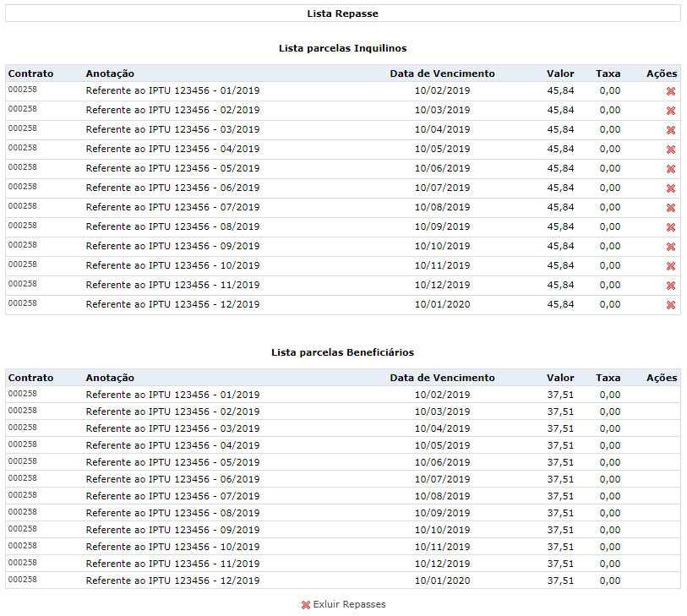Click Contrato column header in Beneficiários table

(30, 378)
